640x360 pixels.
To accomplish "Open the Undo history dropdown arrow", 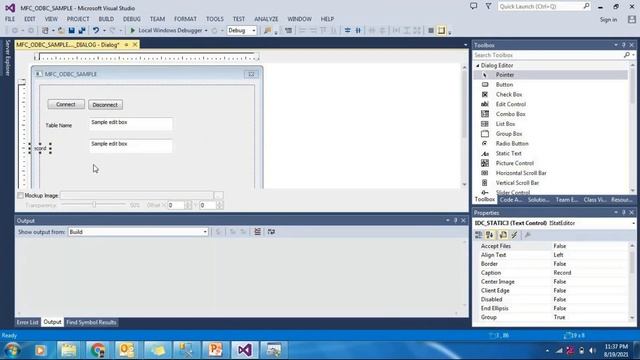I will (104, 31).
